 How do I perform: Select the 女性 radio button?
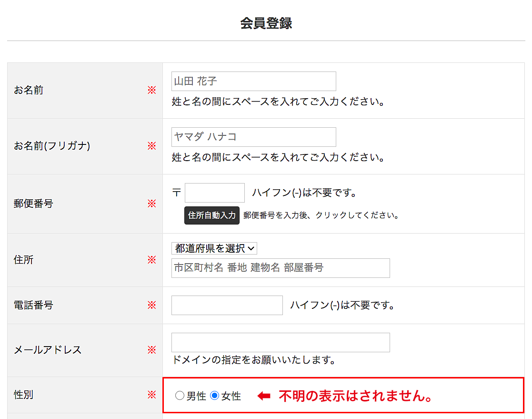[214, 396]
